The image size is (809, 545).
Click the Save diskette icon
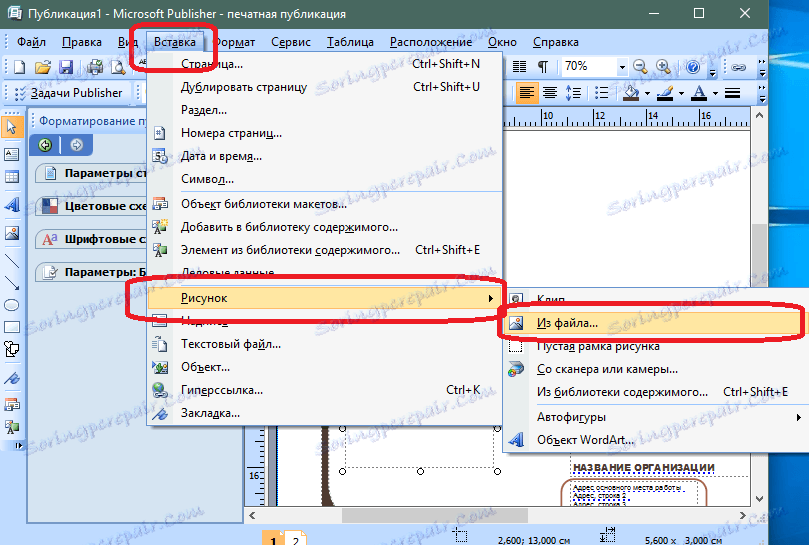[x=66, y=67]
